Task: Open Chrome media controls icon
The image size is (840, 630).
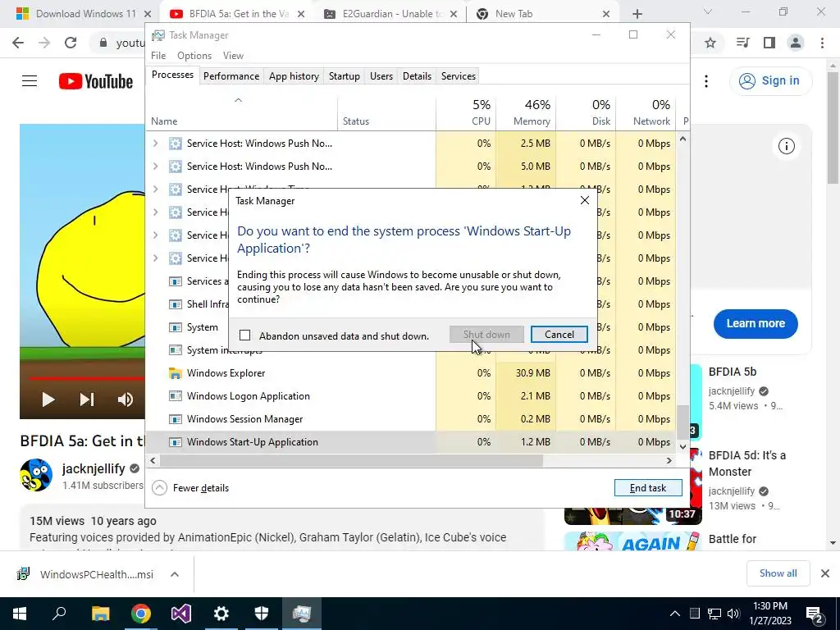Action: click(x=742, y=43)
